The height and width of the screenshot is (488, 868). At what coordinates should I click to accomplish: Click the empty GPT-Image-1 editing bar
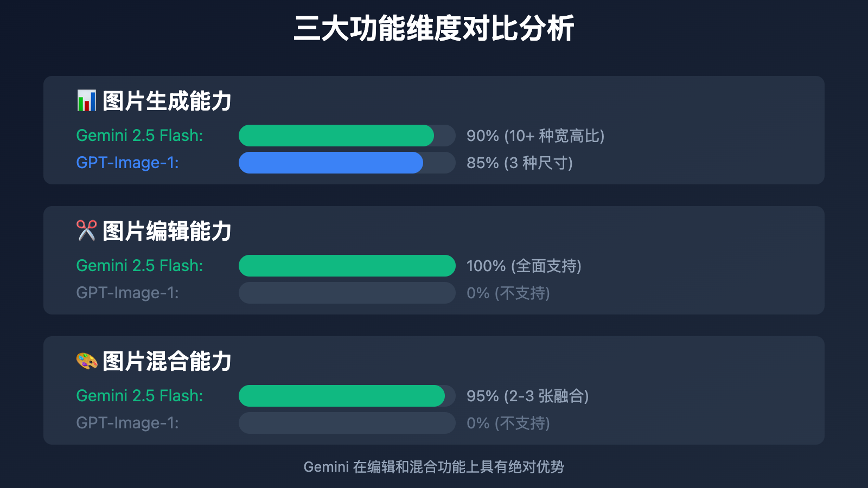pos(347,293)
